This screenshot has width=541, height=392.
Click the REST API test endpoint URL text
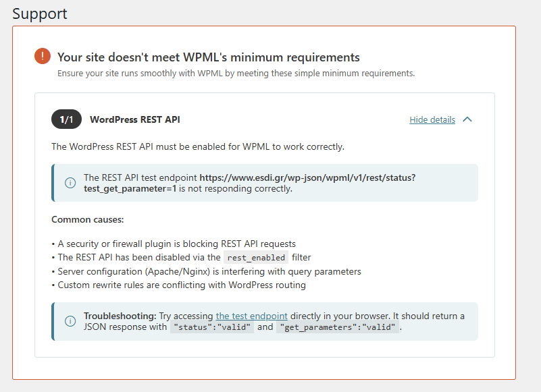(x=307, y=177)
